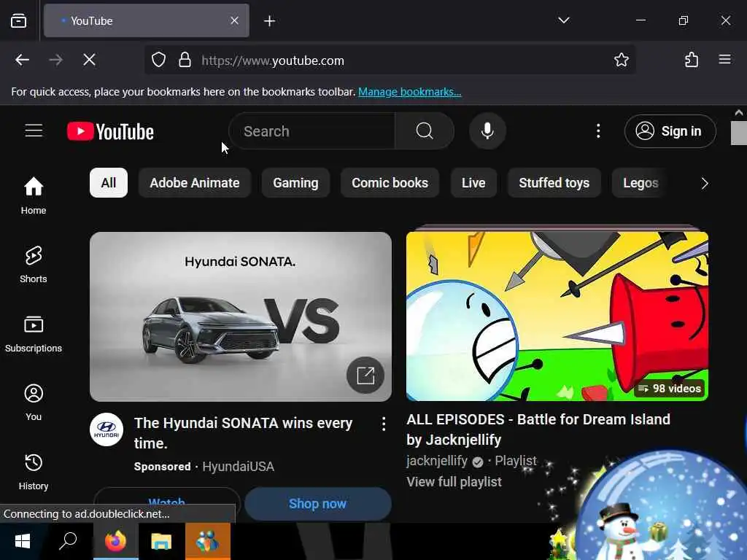Click the address bar URL
747x560 pixels.
point(273,61)
